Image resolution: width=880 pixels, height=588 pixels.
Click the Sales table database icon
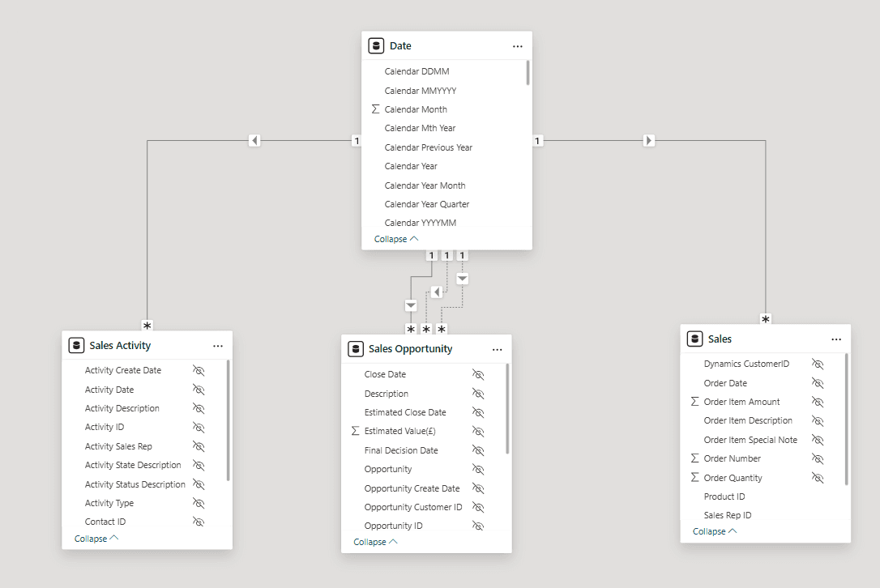(x=694, y=339)
